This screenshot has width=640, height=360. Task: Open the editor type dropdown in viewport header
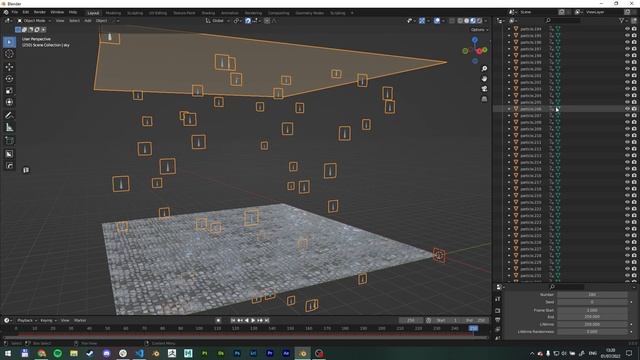pos(8,20)
